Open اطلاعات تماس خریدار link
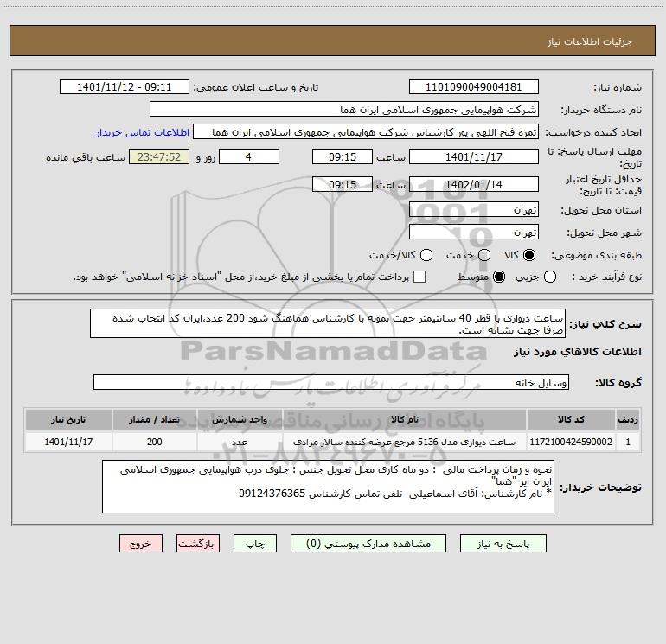Image resolution: width=666 pixels, height=644 pixels. tap(143, 132)
